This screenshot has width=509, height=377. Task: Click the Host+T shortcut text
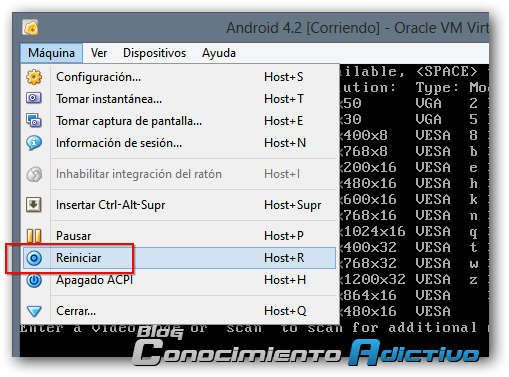284,99
